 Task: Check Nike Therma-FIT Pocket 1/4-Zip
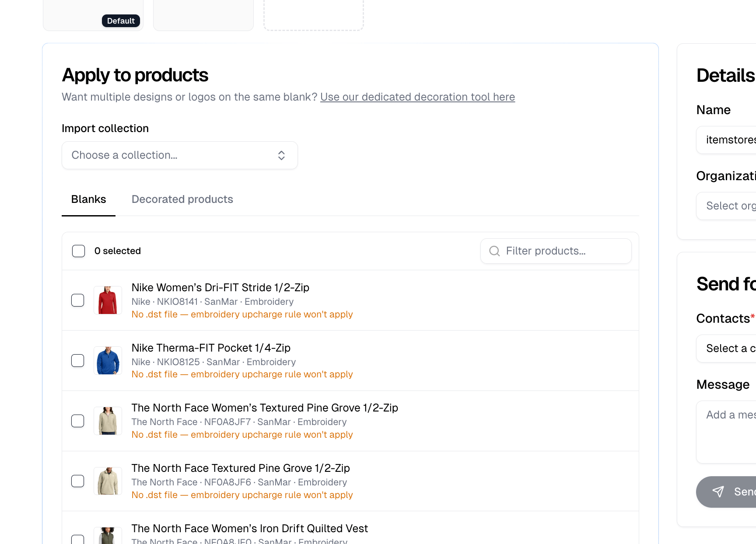coord(78,361)
